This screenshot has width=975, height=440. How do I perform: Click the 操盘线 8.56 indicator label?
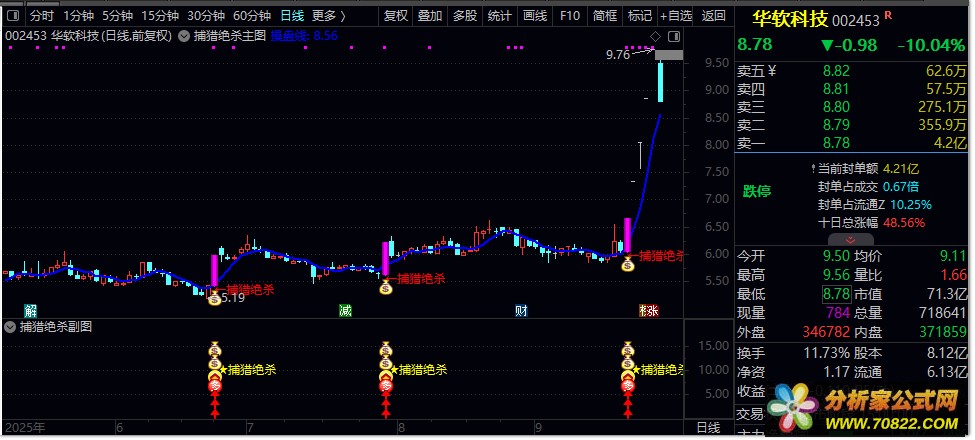click(x=304, y=36)
